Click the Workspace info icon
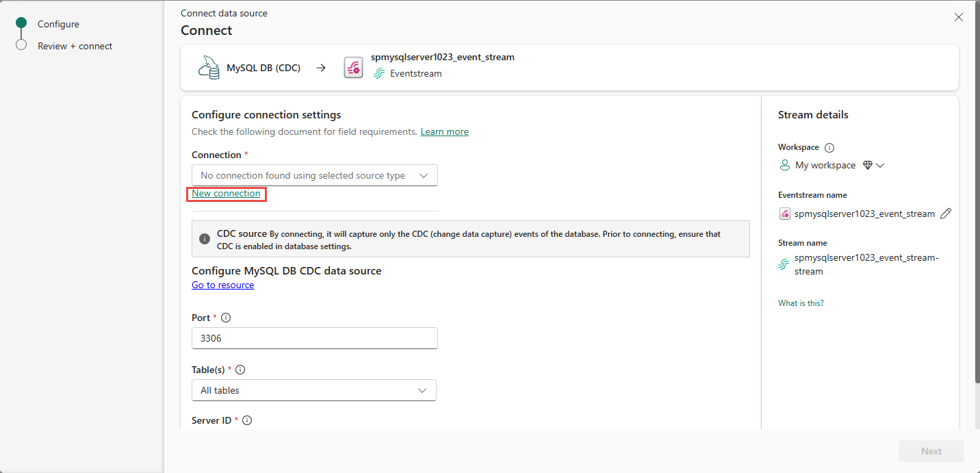The width and height of the screenshot is (980, 473). [829, 147]
